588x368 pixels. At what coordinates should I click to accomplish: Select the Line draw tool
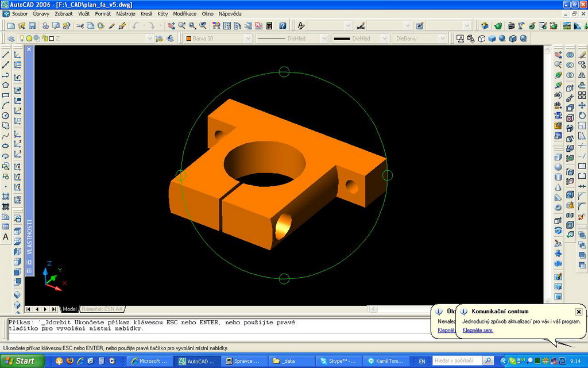point(6,55)
